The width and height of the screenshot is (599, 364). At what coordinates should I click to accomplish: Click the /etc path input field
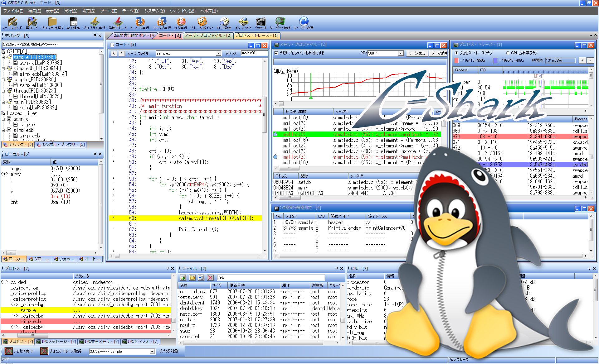[x=271, y=277]
